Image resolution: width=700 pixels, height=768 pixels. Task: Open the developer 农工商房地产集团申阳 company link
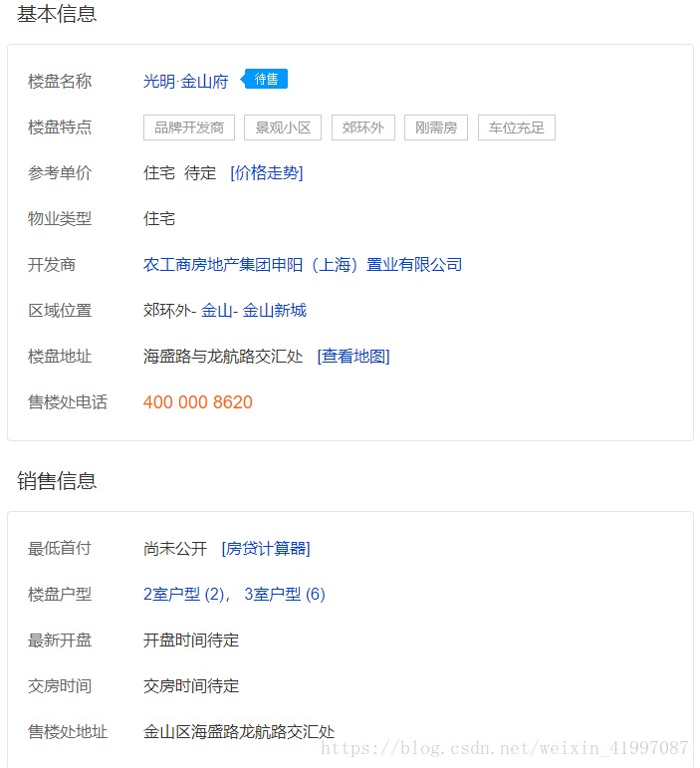pyautogui.click(x=303, y=265)
